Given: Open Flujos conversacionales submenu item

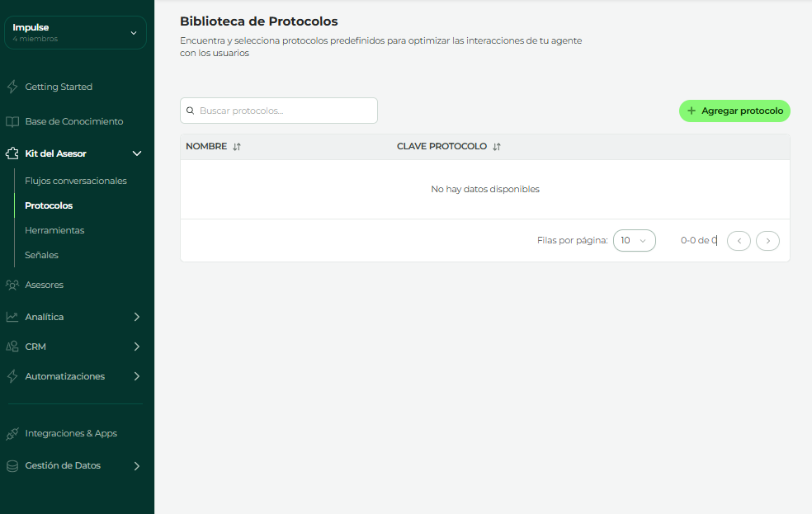Looking at the screenshot, I should tap(76, 181).
